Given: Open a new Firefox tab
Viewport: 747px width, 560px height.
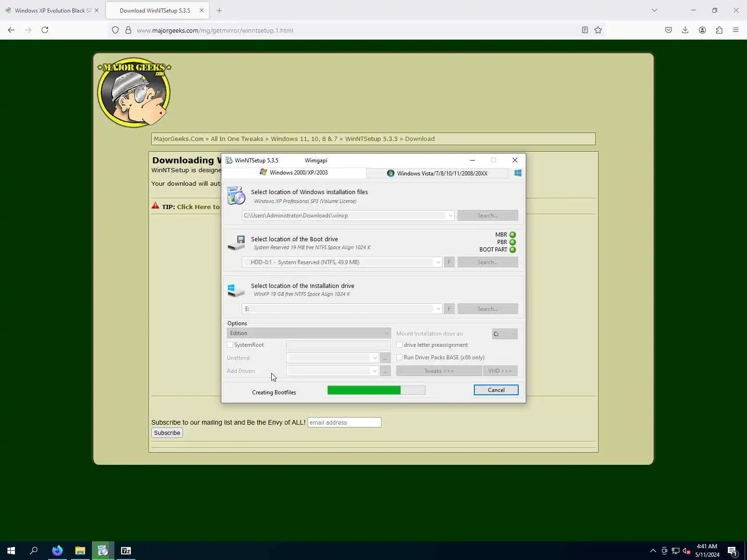Looking at the screenshot, I should (219, 10).
